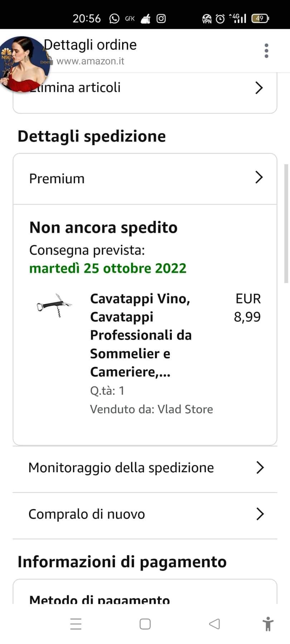Tap the accessibility figure shortcut icon
This screenshot has width=290, height=644.
[x=268, y=624]
